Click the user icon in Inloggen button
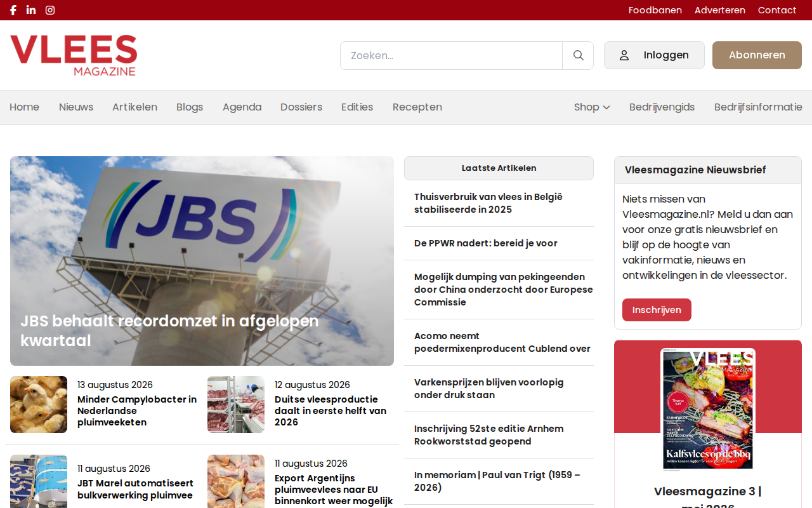812x508 pixels. (x=624, y=55)
